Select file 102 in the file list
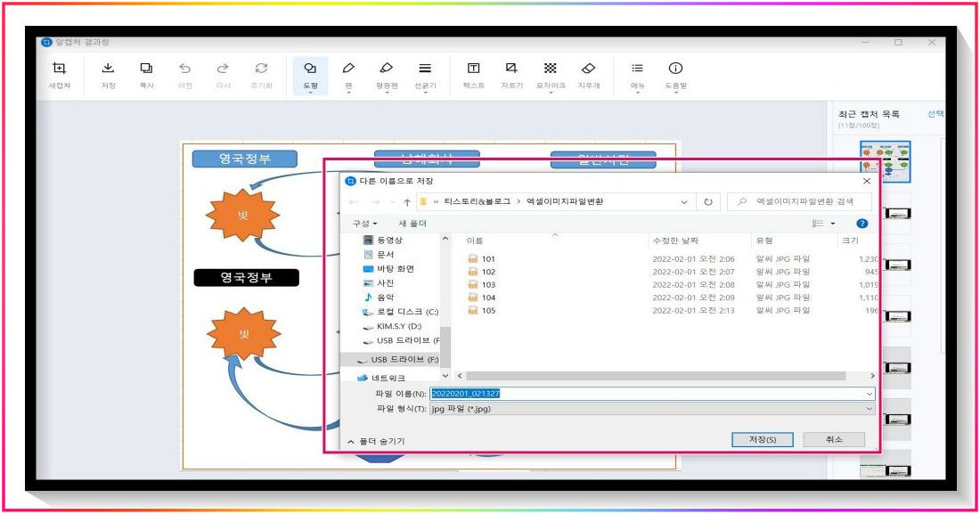This screenshot has width=980, height=514. click(x=481, y=272)
